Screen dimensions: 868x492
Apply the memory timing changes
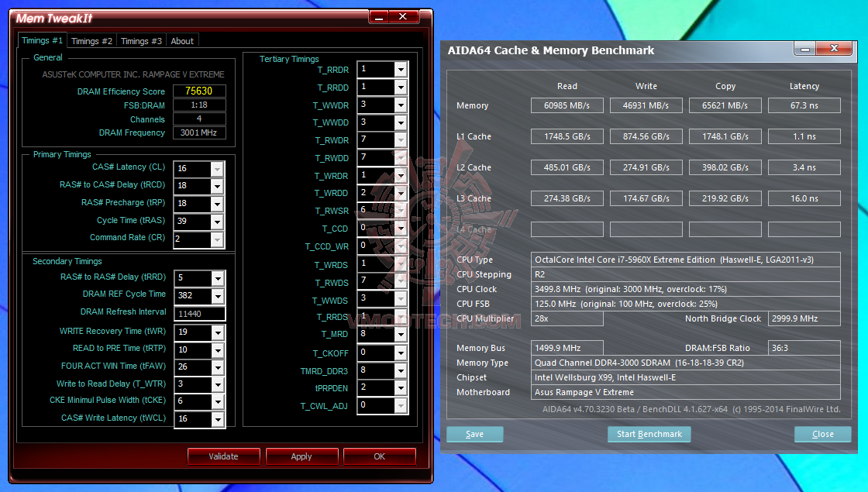coord(301,456)
